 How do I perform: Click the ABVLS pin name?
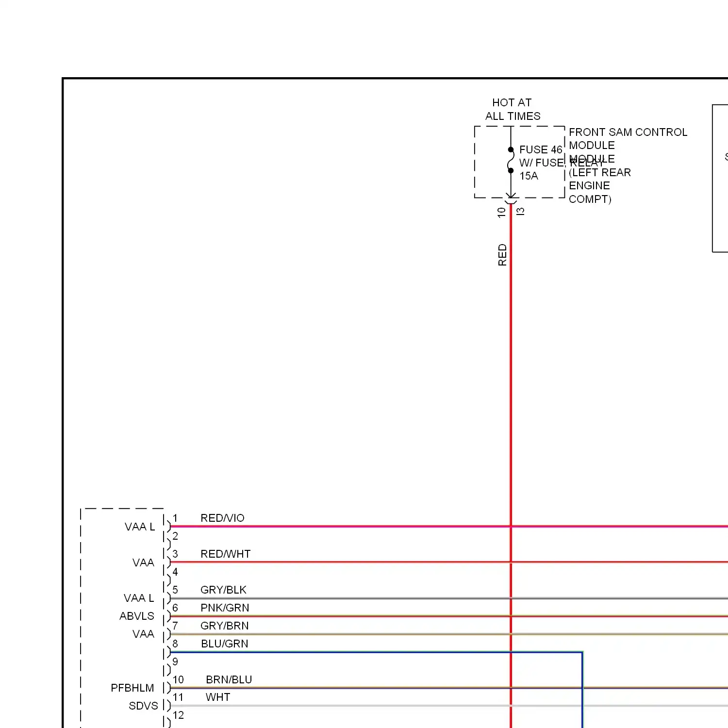tap(137, 616)
